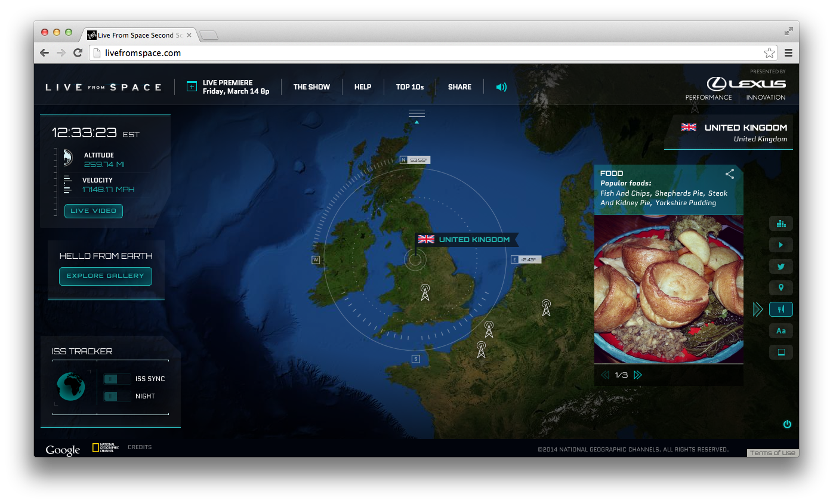The image size is (833, 504).
Task: Select the Food fork-and-knife icon
Action: click(780, 309)
